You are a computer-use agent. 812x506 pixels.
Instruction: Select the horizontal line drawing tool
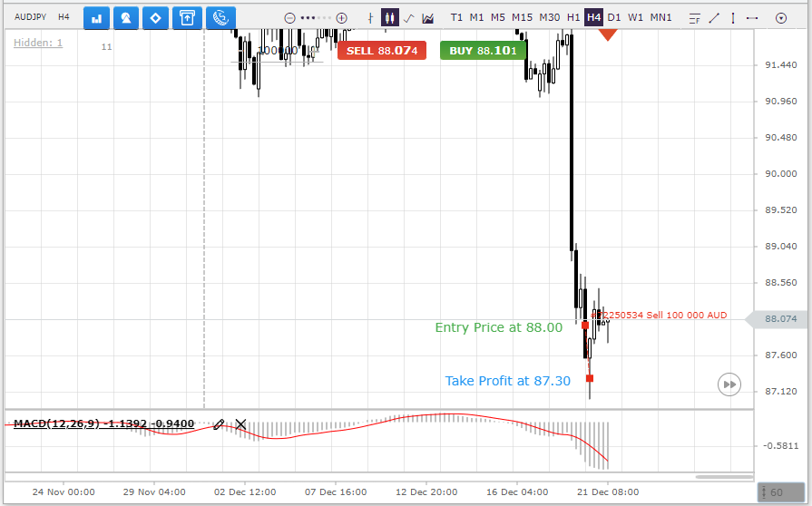point(752,18)
